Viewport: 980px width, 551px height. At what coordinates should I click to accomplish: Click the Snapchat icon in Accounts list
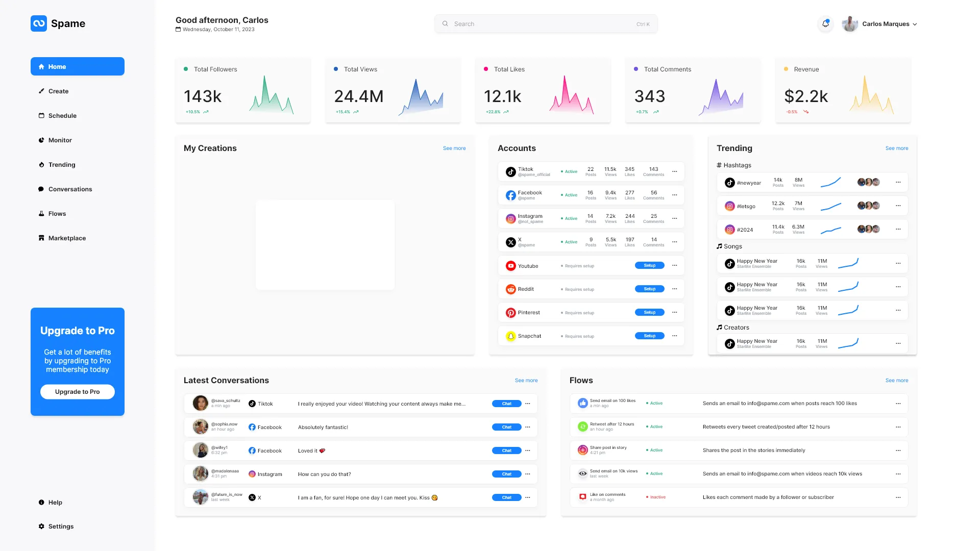[x=510, y=336]
